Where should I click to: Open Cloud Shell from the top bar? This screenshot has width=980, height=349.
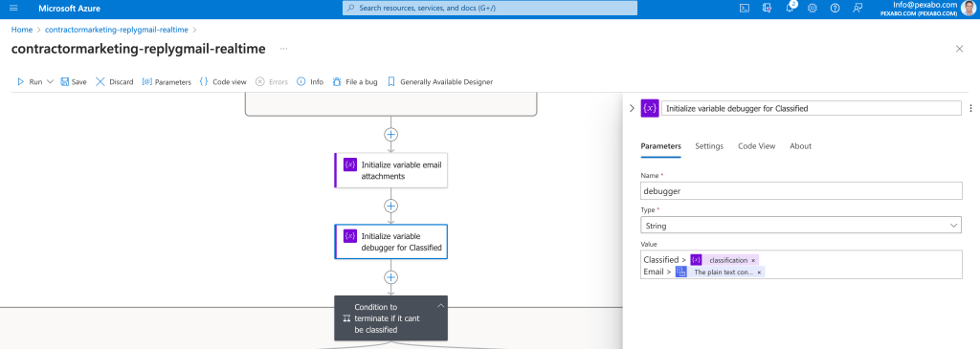click(745, 9)
